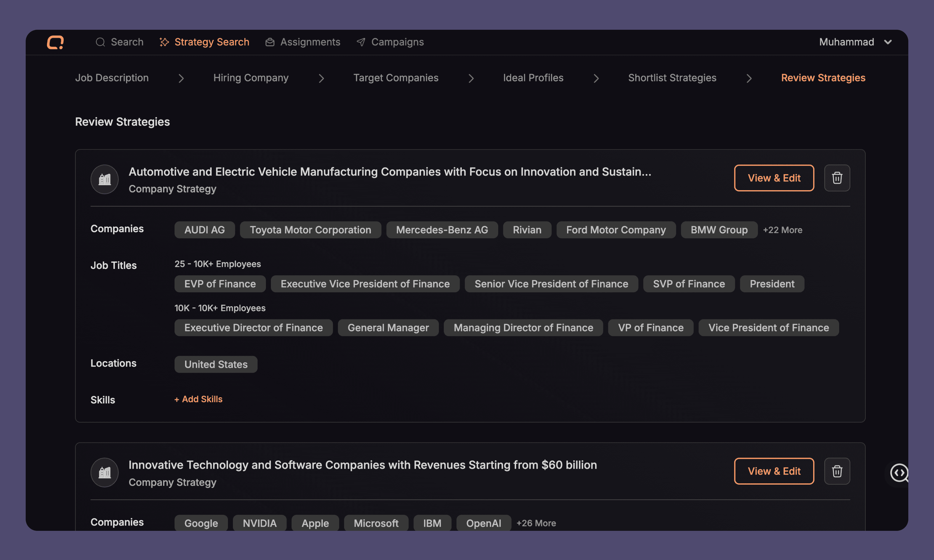The height and width of the screenshot is (560, 934).
Task: Click the Executive Director of Finance chip
Action: 254,328
